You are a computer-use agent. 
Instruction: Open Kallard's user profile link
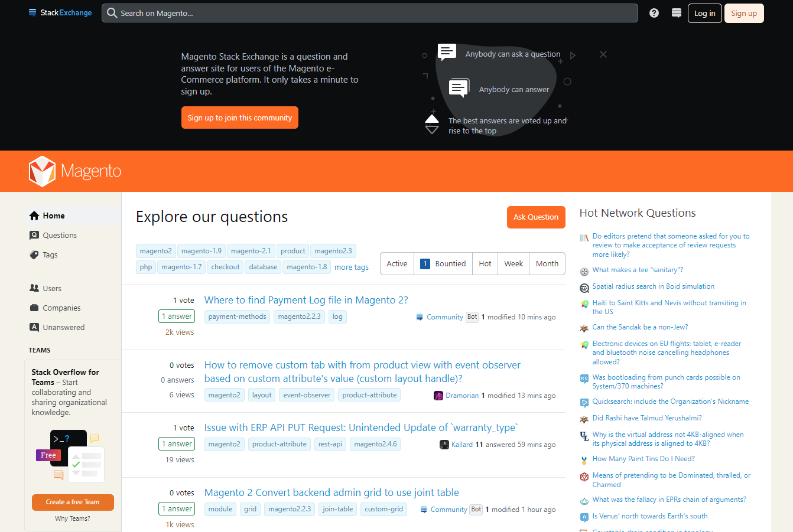(x=462, y=445)
